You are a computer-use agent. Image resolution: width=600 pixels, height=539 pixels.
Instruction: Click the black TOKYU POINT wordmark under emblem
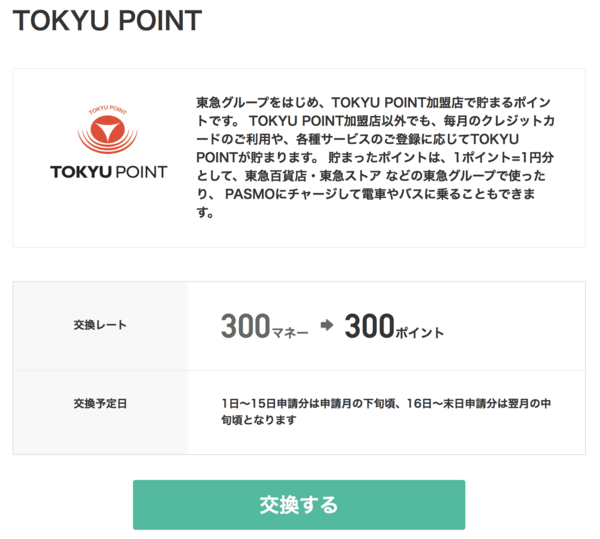coord(109,172)
